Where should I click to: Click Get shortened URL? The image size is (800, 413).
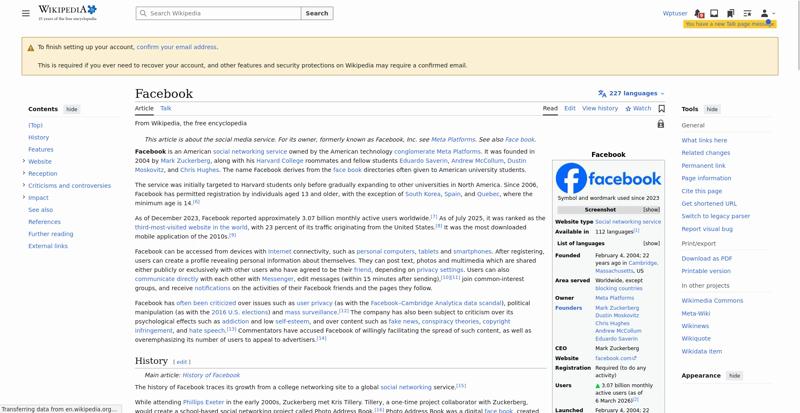[x=709, y=203]
